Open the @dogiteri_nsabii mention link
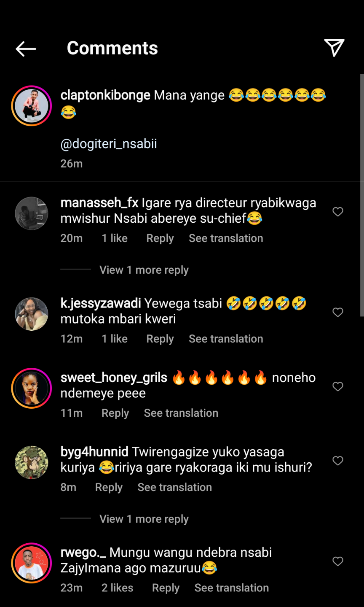 (109, 144)
